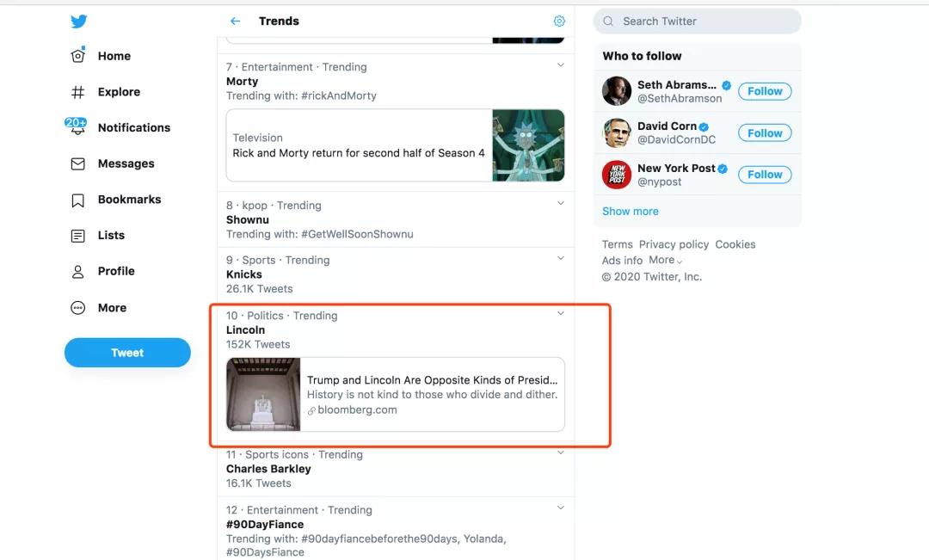Click the Twitter bird logo
Screen dimensions: 929x560
(79, 22)
